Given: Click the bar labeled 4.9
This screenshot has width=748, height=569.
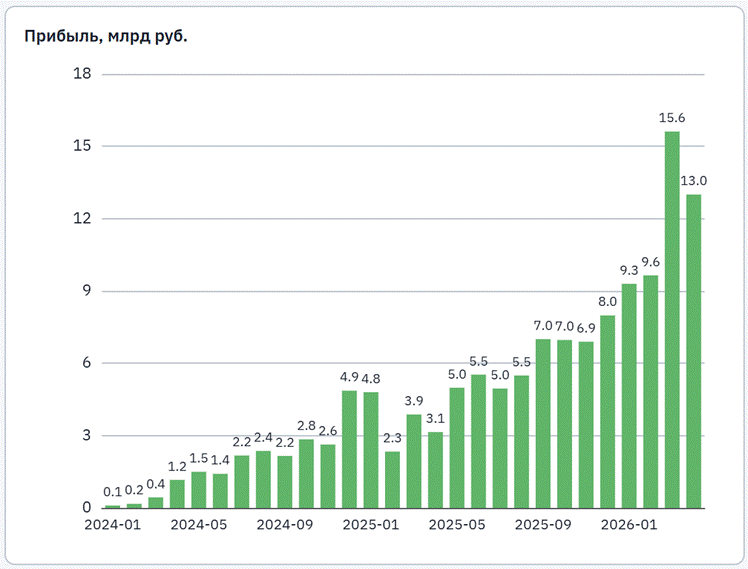Looking at the screenshot, I should [x=349, y=449].
